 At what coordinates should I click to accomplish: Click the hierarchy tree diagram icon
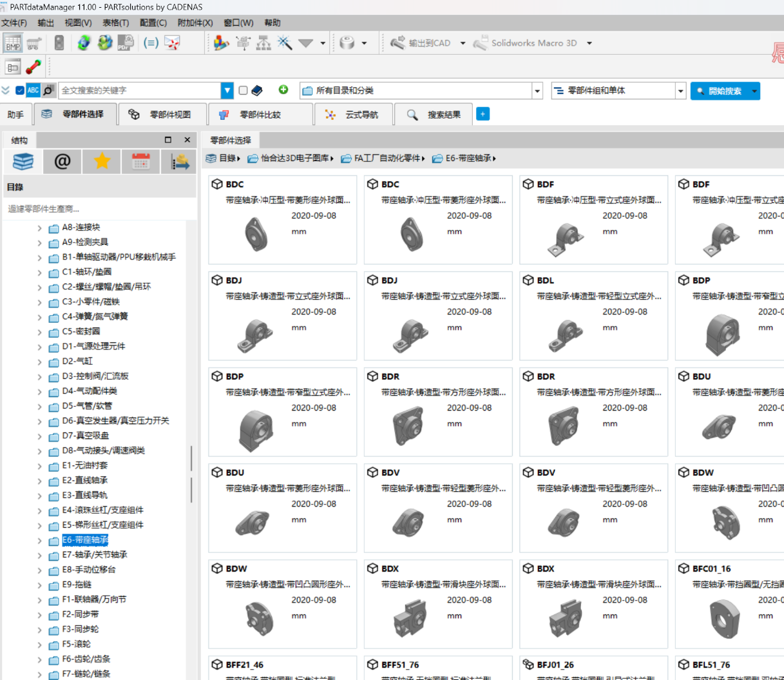263,43
